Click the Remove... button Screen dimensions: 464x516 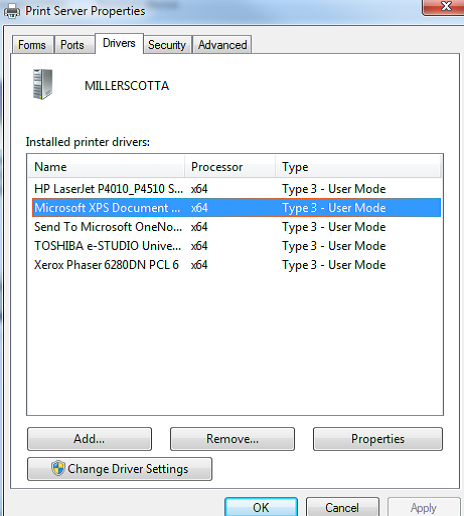pos(232,439)
